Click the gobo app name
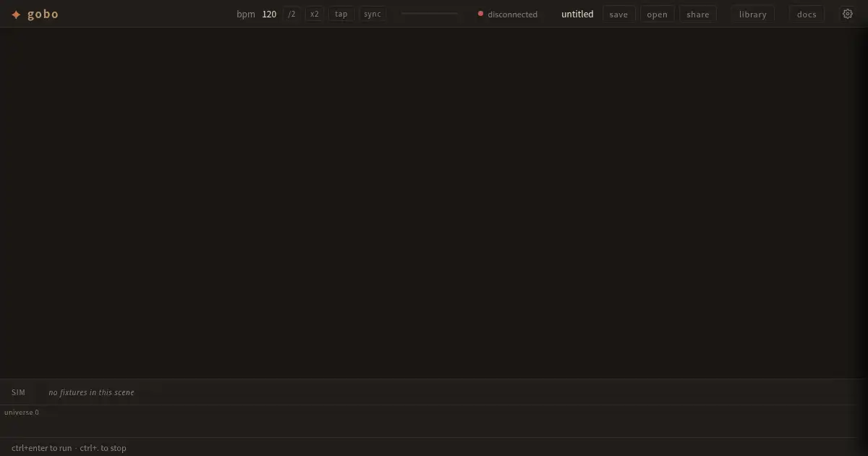This screenshot has width=868, height=456. click(x=43, y=14)
